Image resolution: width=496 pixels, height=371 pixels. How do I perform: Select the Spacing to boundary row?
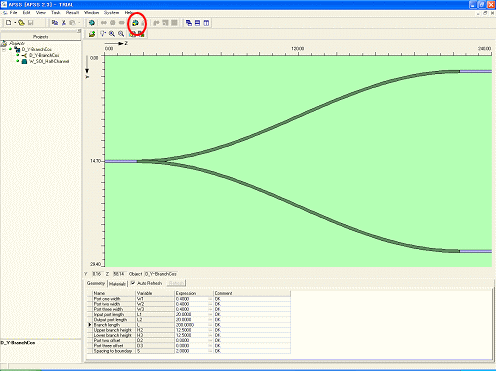pyautogui.click(x=189, y=351)
